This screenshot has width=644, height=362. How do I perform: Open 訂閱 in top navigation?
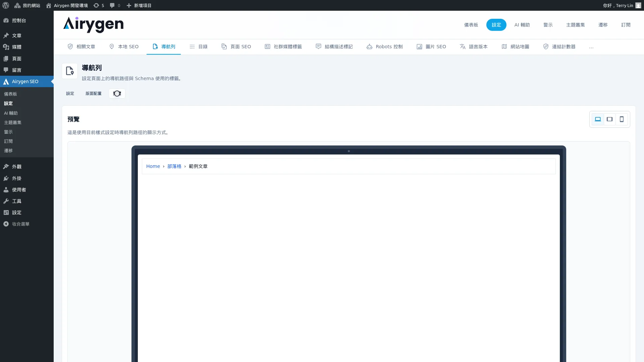pos(626,25)
